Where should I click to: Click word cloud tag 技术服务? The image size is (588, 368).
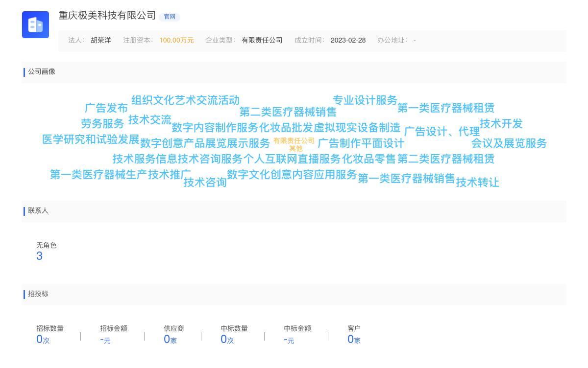(134, 159)
